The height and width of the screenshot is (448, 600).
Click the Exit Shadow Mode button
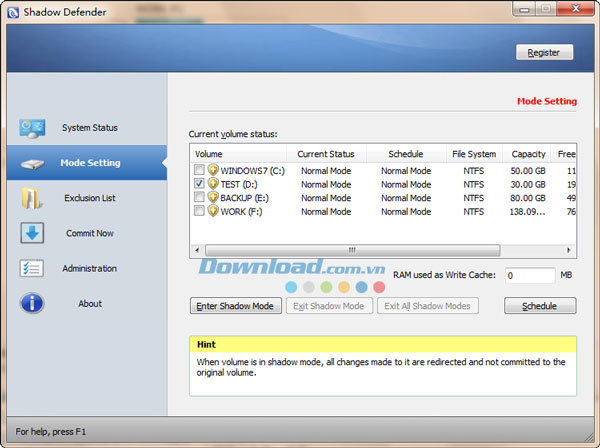(x=329, y=306)
